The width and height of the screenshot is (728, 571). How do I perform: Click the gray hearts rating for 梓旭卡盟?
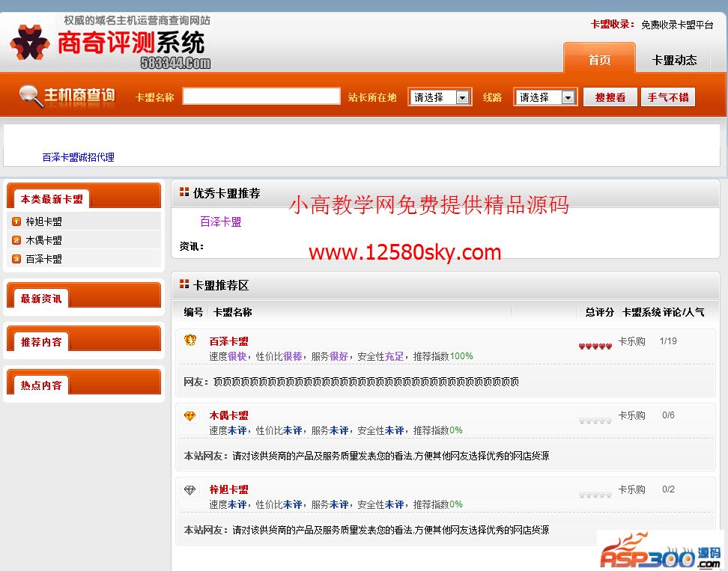[x=595, y=495]
